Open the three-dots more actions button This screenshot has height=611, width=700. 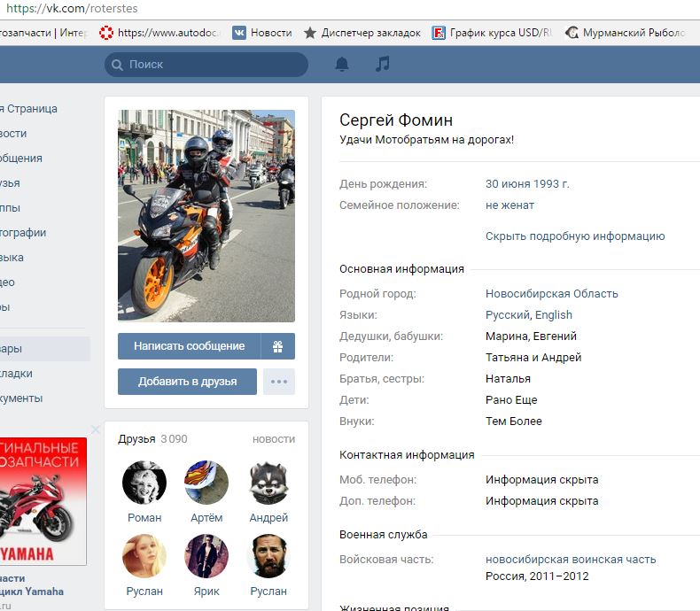click(279, 382)
